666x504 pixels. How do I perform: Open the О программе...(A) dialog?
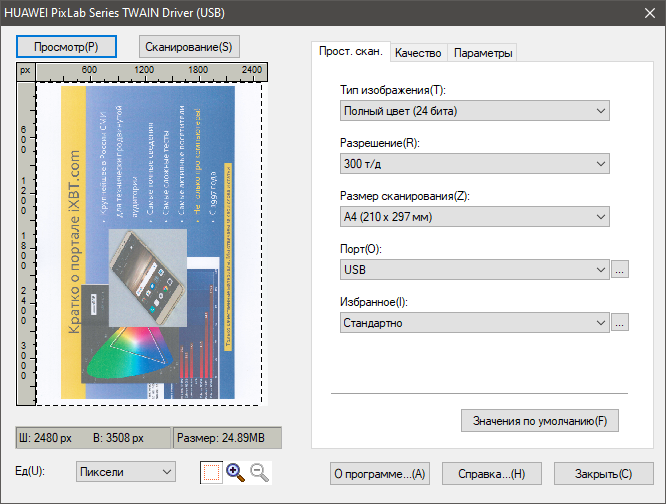(x=380, y=473)
